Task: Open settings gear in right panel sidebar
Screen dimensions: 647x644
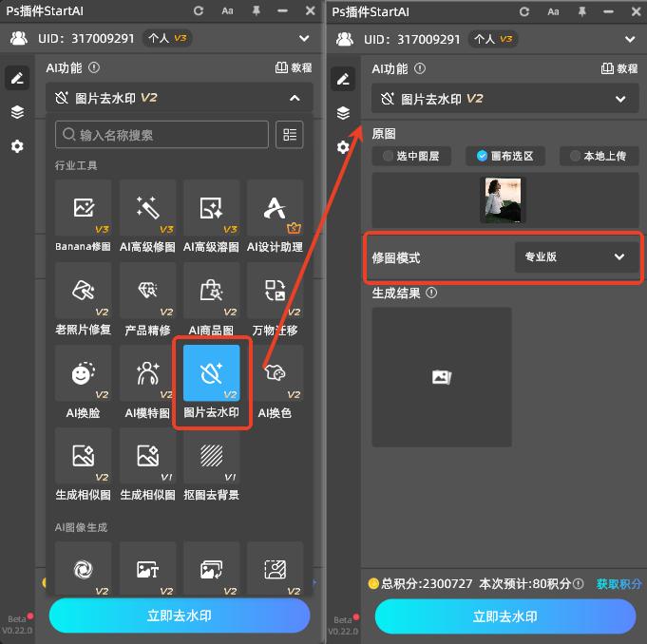Action: (343, 147)
